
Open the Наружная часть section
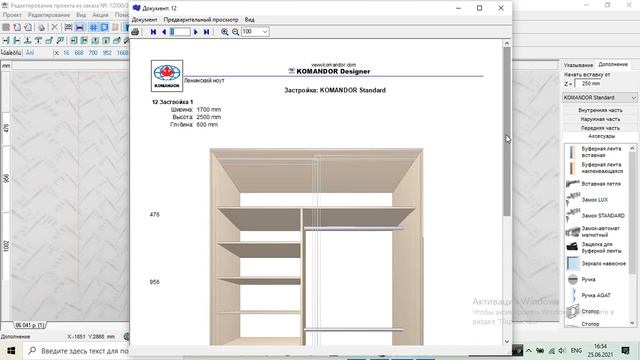[600, 119]
